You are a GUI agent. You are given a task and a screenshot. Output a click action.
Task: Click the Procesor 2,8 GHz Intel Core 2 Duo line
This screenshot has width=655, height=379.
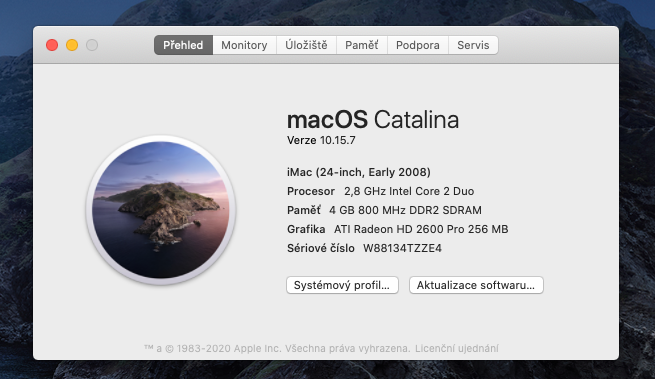[x=381, y=191]
